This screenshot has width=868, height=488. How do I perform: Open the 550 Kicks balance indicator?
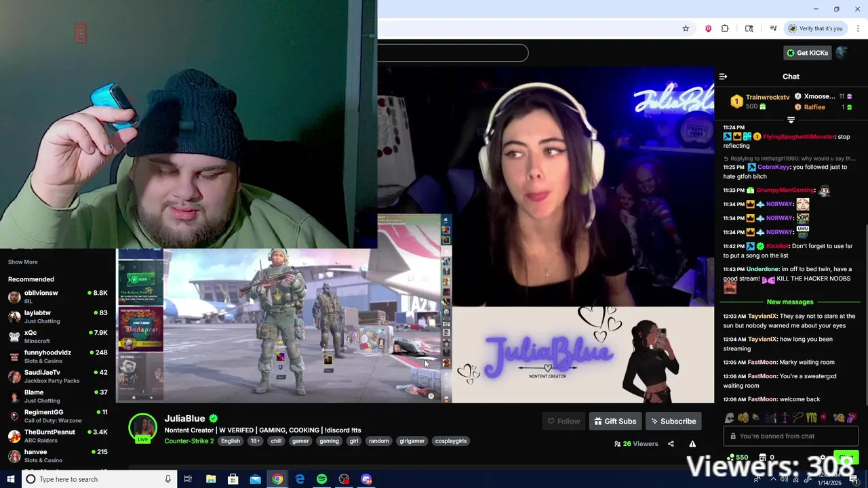(x=737, y=457)
